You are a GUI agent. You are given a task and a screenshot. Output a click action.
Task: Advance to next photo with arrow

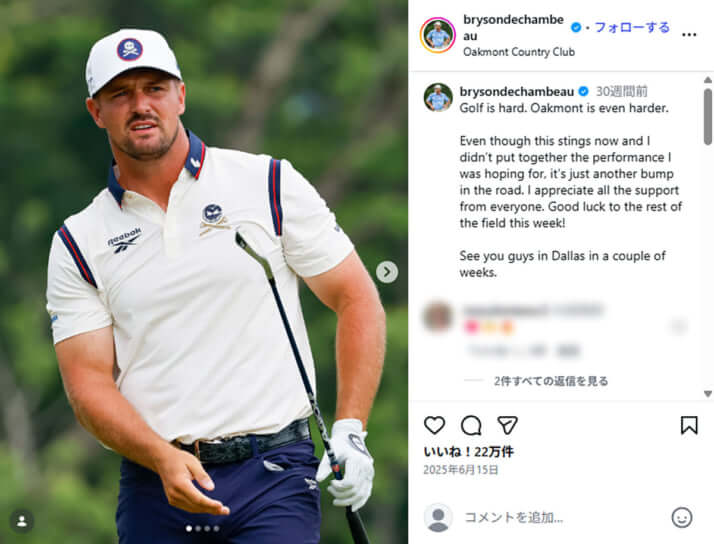387,272
